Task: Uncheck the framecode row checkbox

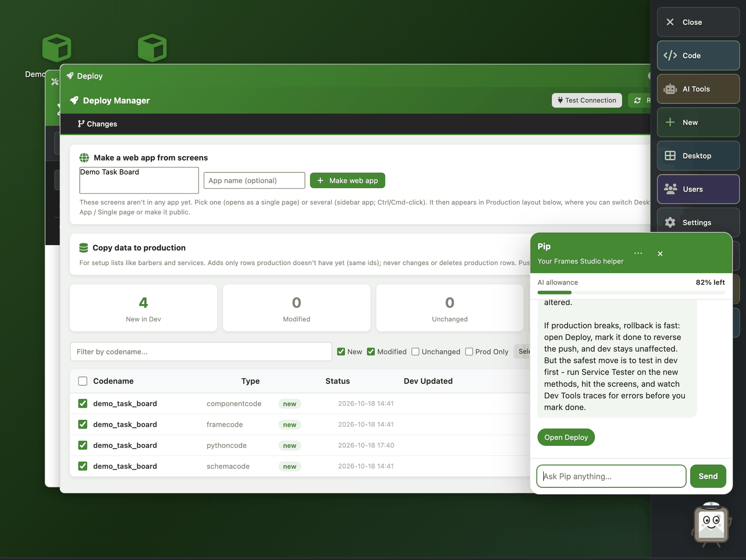Action: click(x=83, y=424)
